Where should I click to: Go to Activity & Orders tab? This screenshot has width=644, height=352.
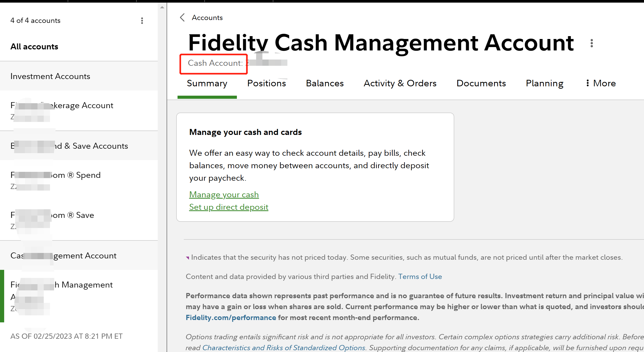tap(400, 83)
